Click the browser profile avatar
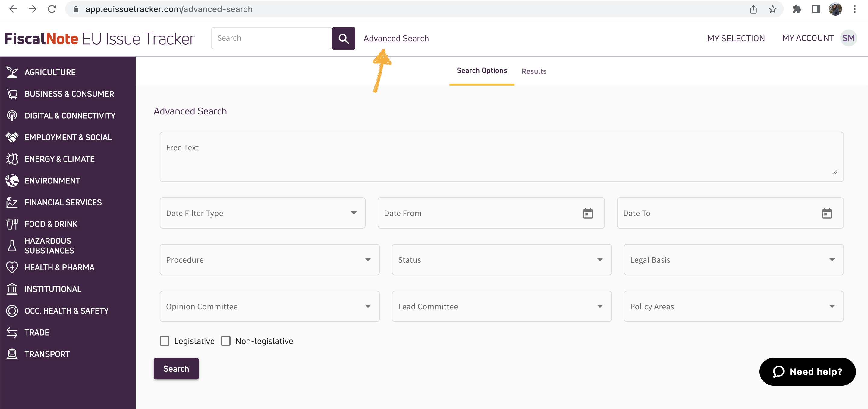 click(835, 9)
